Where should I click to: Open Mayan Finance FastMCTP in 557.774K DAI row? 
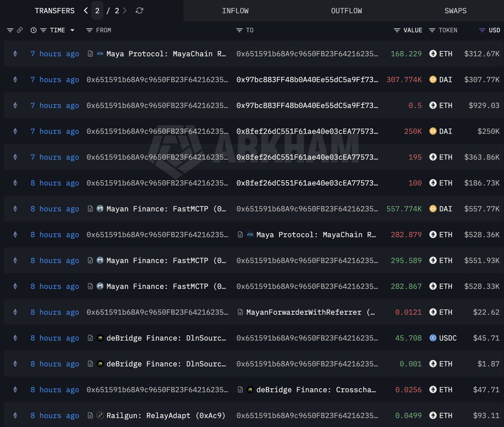click(166, 209)
